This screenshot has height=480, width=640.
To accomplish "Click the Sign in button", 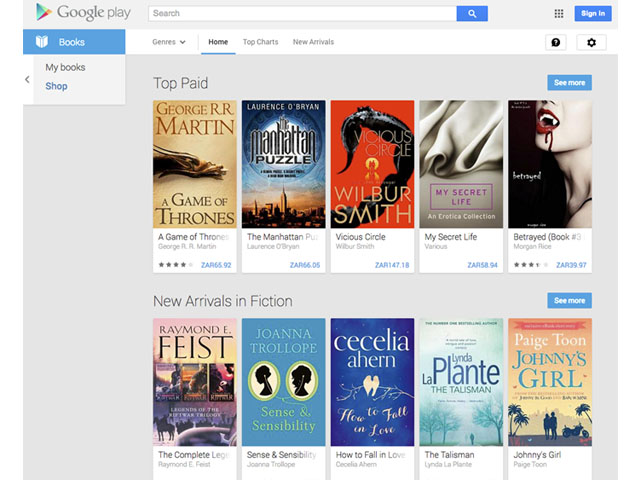I will 593,13.
